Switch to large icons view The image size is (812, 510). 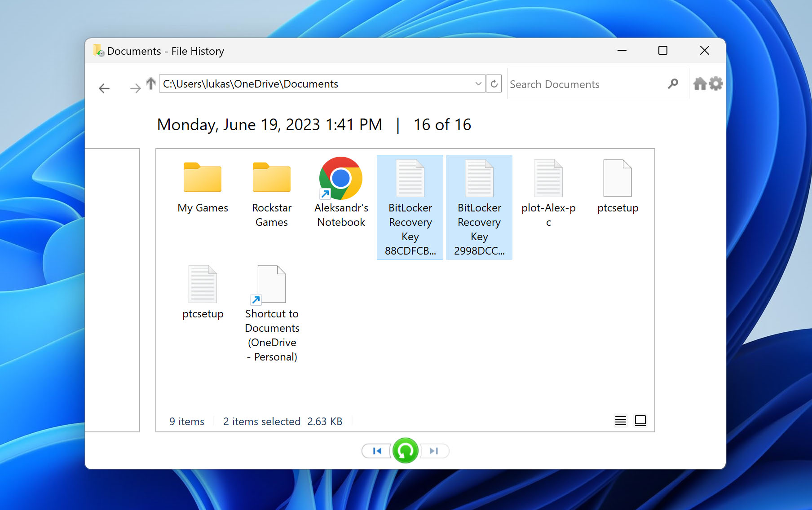point(640,421)
